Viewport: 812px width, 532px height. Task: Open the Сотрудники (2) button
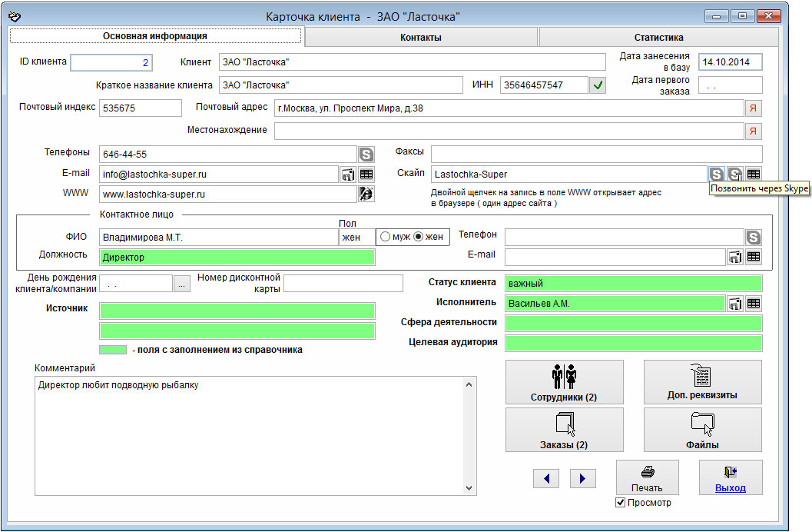coord(564,382)
